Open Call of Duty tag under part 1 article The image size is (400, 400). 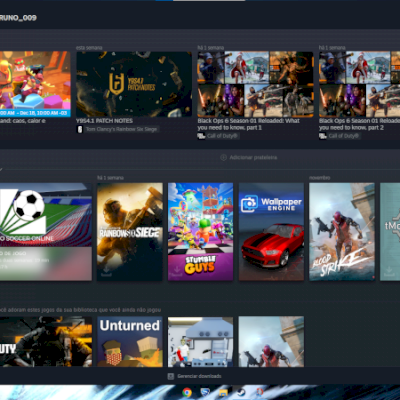click(222, 136)
